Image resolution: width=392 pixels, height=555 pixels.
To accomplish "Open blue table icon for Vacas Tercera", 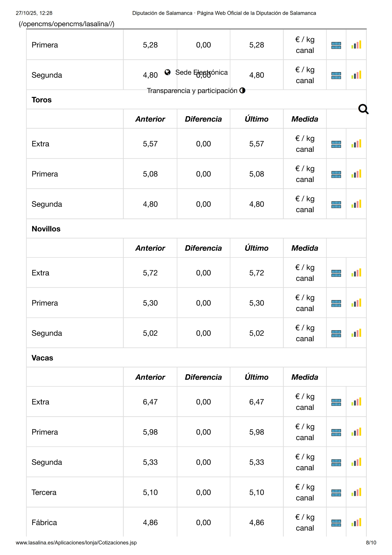I will click(336, 492).
